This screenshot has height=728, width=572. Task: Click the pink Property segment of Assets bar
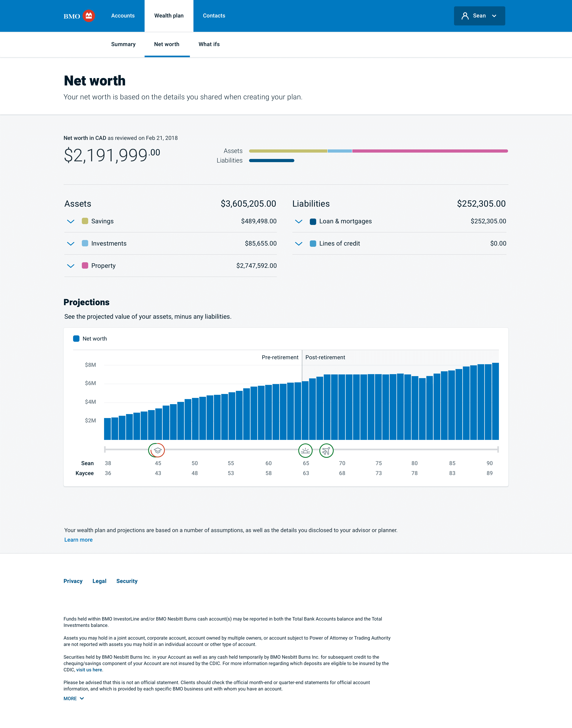point(430,151)
